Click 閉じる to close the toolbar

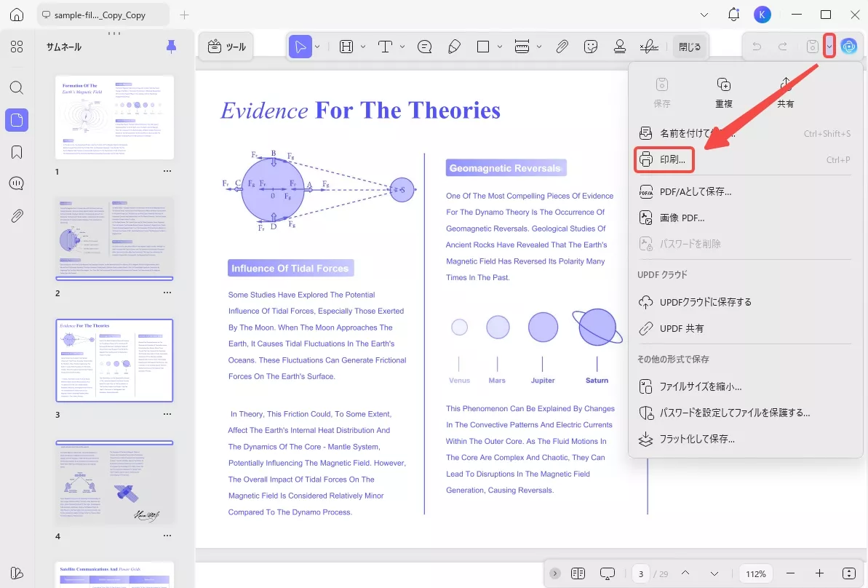point(690,47)
